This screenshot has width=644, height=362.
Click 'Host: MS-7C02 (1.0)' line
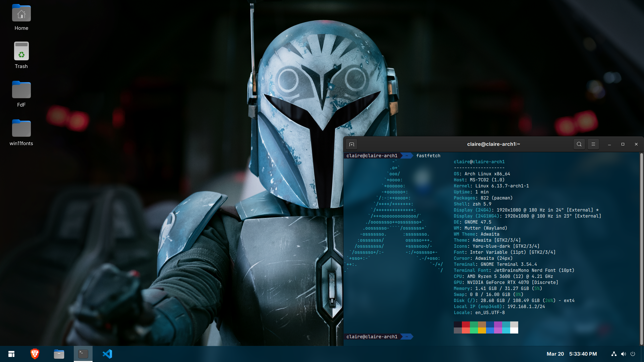479,180
